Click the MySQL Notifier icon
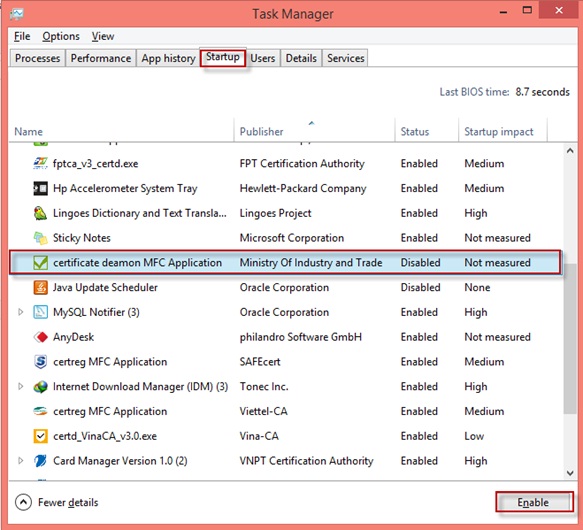This screenshot has height=530, width=583. click(x=40, y=312)
